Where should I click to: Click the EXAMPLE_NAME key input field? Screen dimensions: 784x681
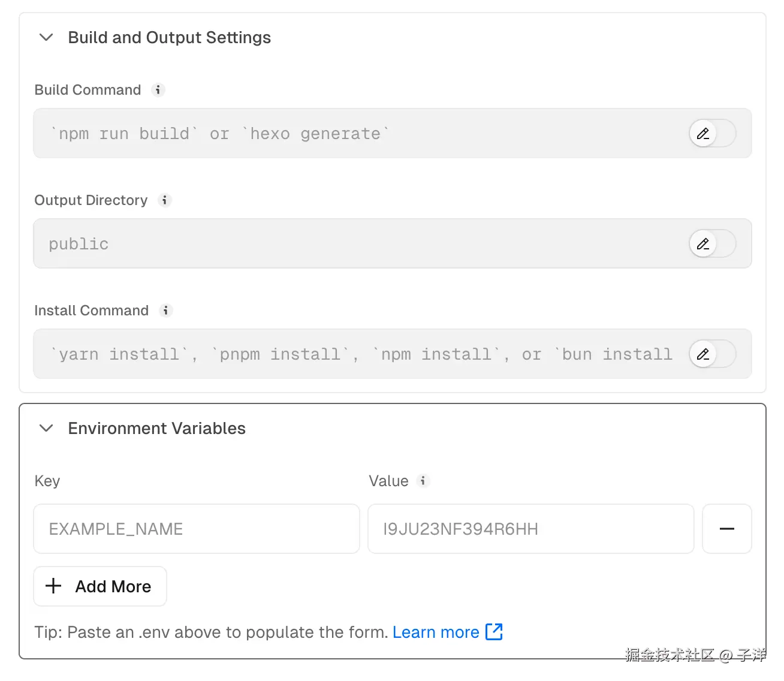[x=196, y=529]
